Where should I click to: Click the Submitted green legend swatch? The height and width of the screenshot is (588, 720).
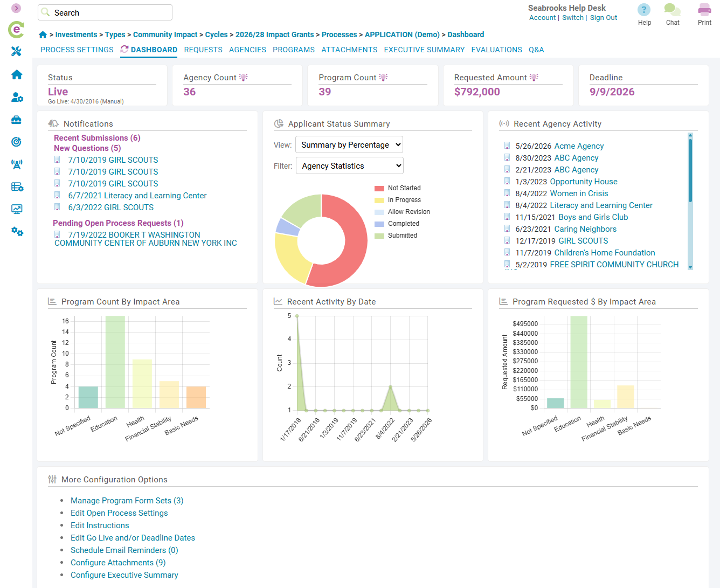tap(379, 236)
